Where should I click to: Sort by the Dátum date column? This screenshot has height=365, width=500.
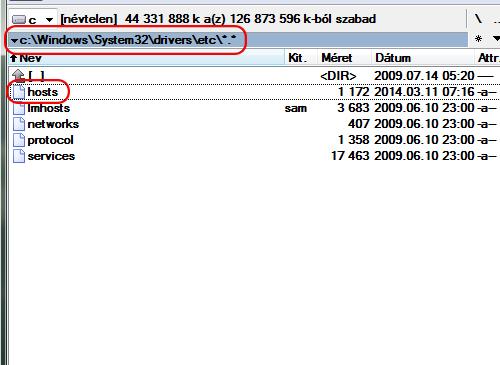tap(423, 58)
